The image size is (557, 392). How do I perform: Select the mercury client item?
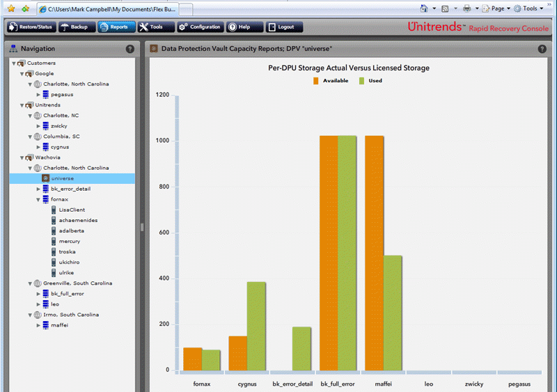click(x=70, y=242)
